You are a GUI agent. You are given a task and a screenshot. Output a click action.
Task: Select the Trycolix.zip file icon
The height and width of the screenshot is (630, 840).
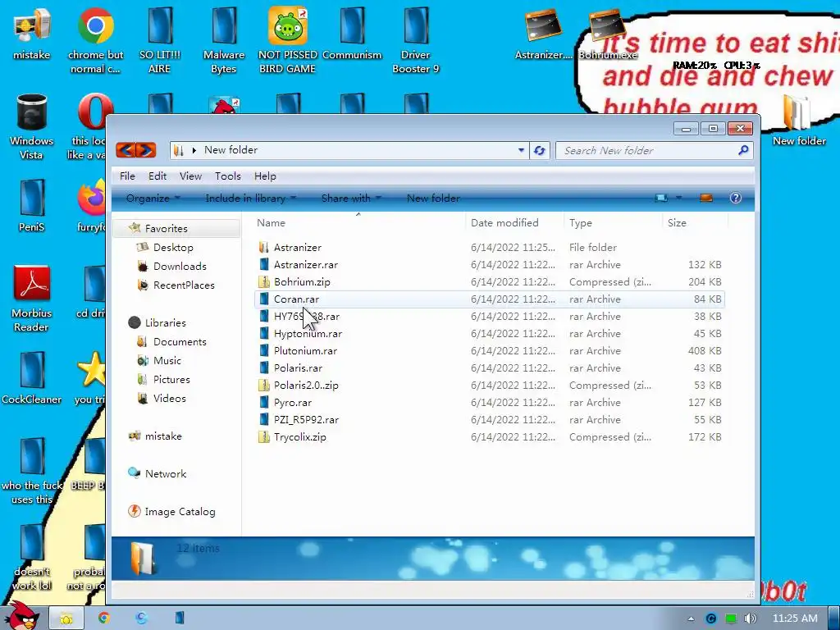[x=263, y=436]
